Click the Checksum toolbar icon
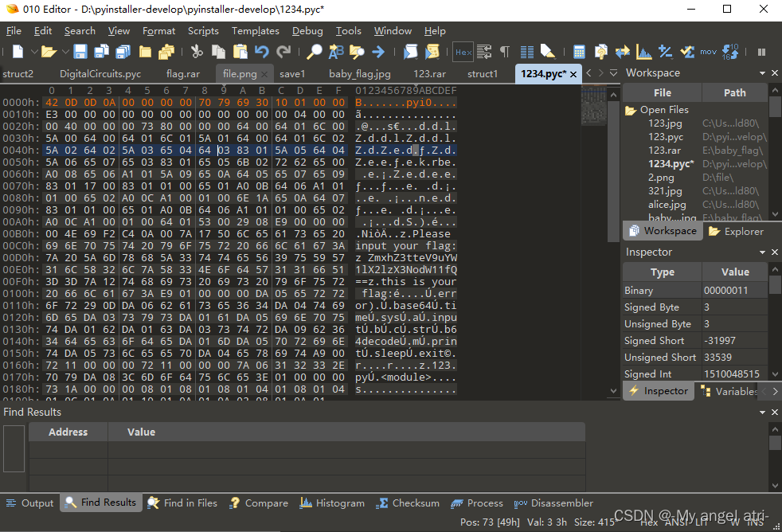This screenshot has height=532, width=782. pos(687,51)
